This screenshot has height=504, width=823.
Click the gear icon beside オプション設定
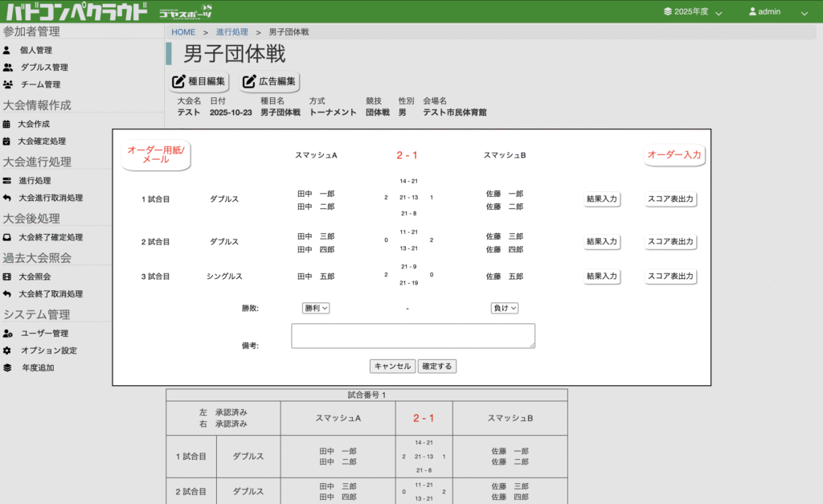[7, 350]
